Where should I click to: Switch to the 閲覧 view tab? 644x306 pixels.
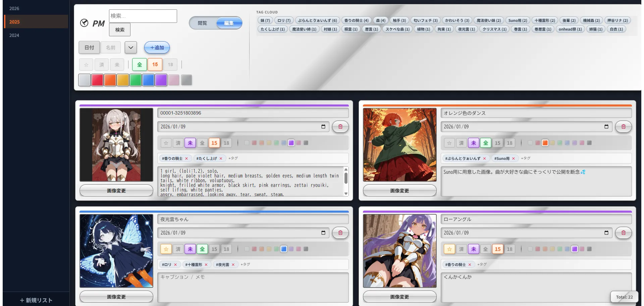[x=203, y=23]
